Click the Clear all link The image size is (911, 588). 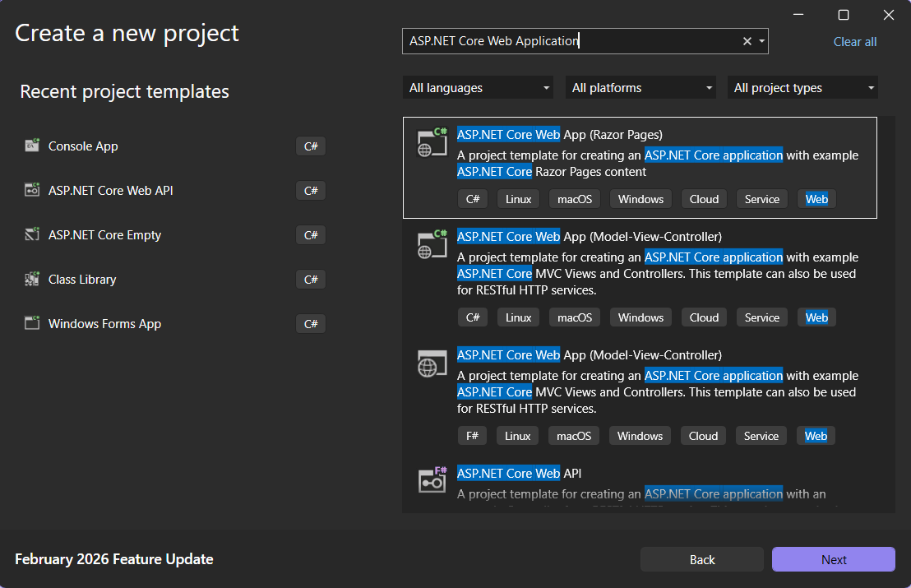[x=855, y=42]
